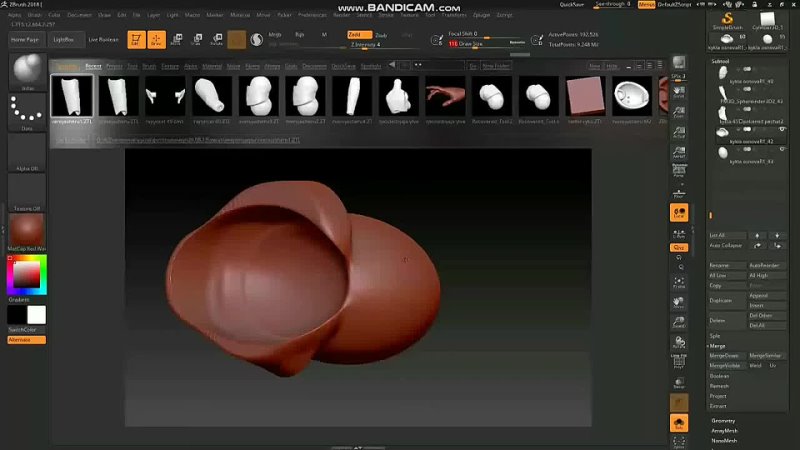Click the MergeDown button
Screen dimensions: 800x450
tap(727, 356)
